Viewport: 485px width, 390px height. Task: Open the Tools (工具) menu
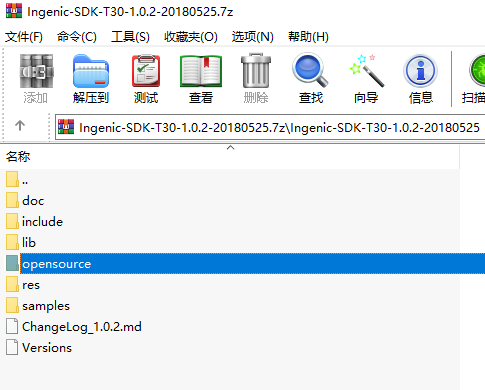[x=130, y=37]
